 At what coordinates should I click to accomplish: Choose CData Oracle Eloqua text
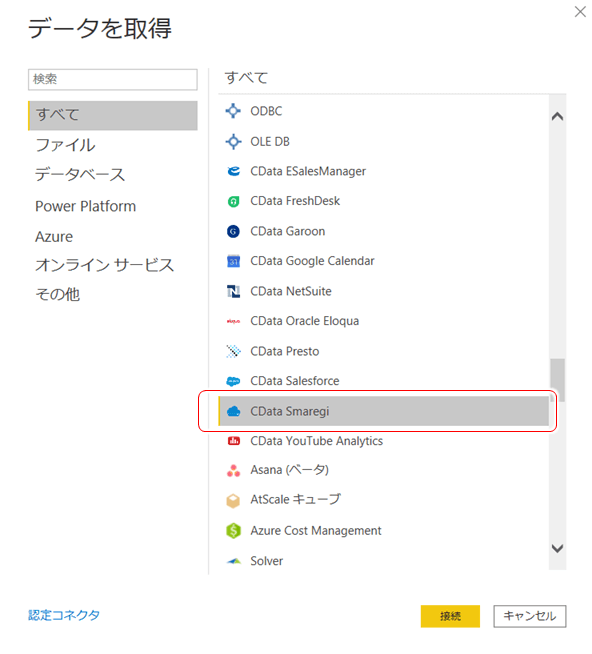pos(305,321)
